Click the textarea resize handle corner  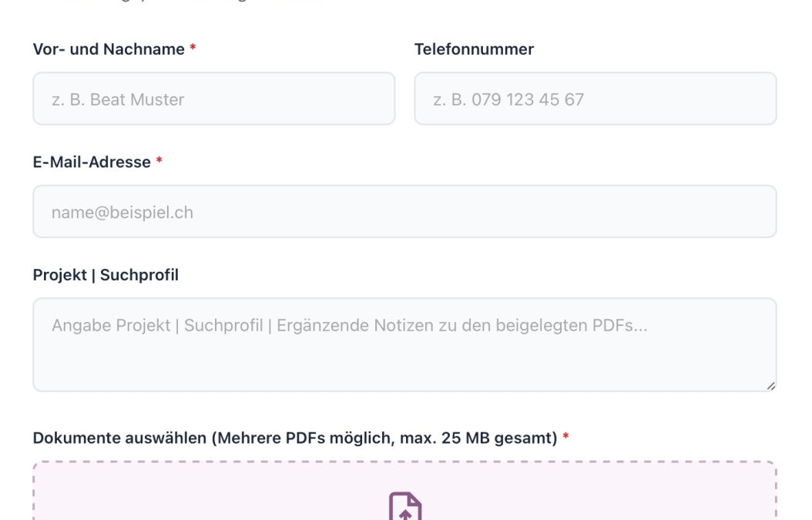pos(770,386)
